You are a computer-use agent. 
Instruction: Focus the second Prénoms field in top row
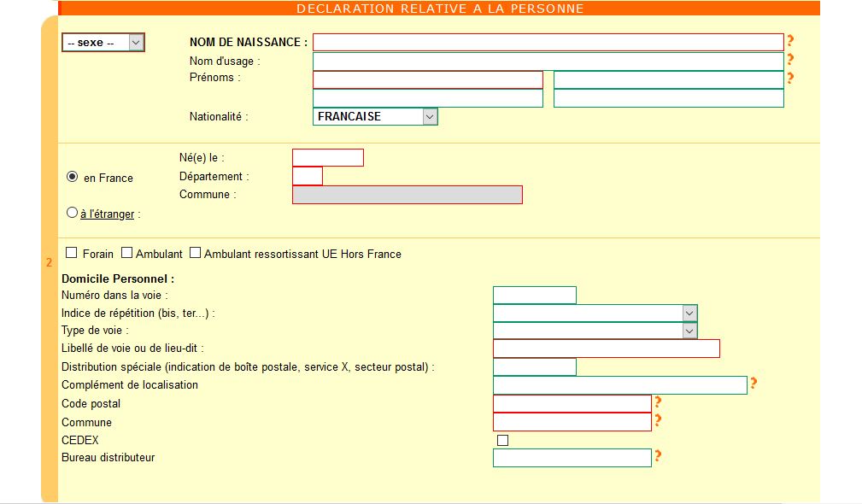pos(668,79)
